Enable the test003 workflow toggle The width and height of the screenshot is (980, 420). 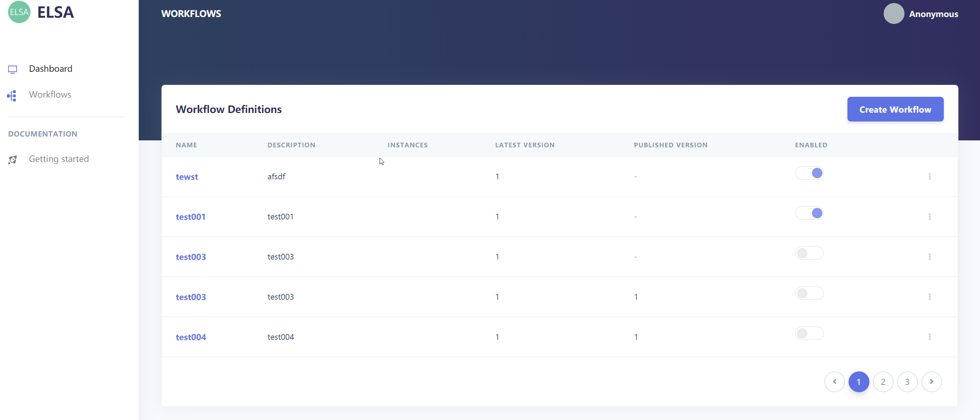coord(809,253)
